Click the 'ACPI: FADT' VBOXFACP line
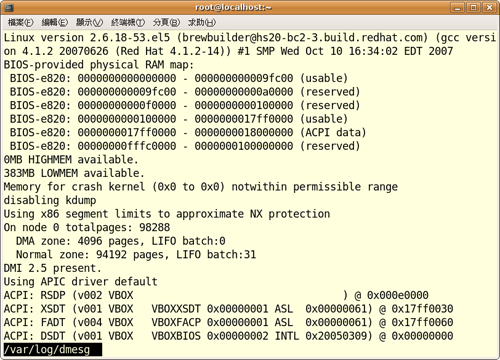Image resolution: width=500 pixels, height=360 pixels. [228, 322]
